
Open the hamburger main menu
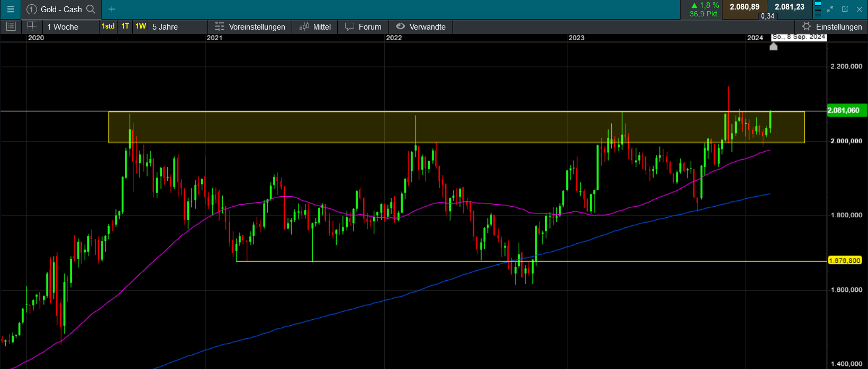(10, 9)
